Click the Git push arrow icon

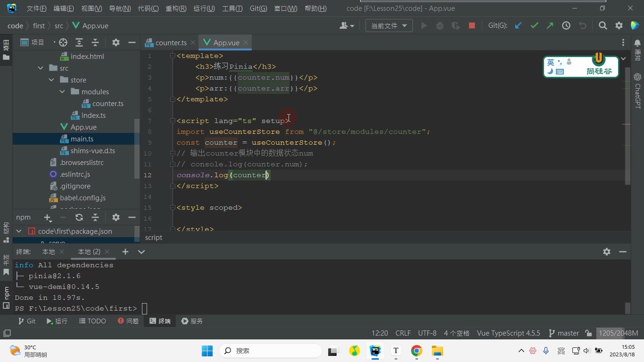coord(550,26)
